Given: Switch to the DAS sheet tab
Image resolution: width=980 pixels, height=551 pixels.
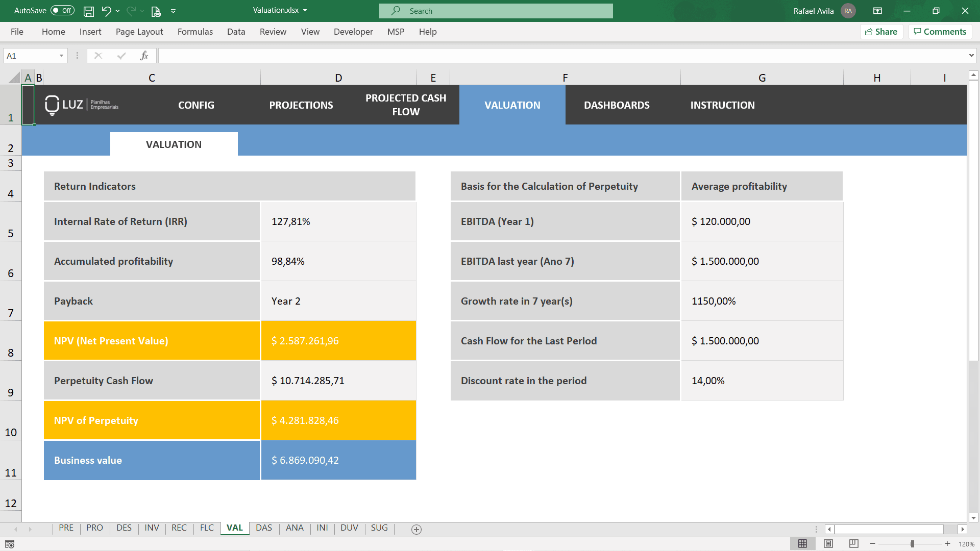Looking at the screenshot, I should 264,528.
